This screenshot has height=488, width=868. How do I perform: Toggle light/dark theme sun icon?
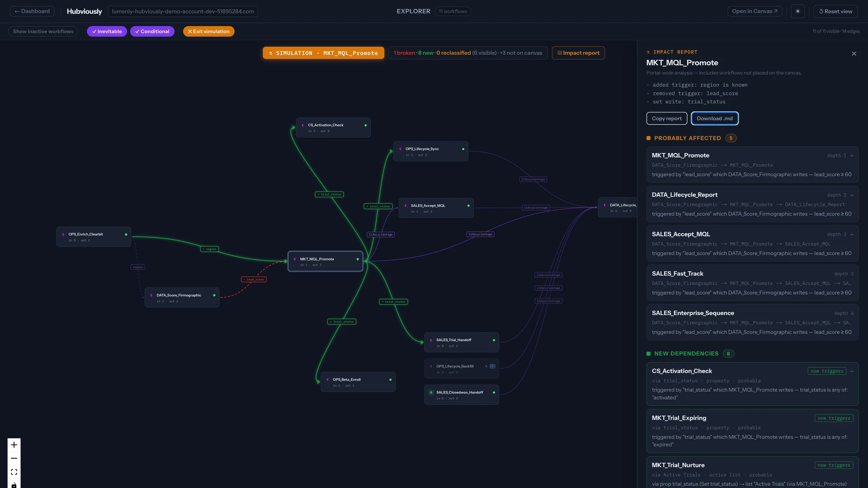(798, 11)
